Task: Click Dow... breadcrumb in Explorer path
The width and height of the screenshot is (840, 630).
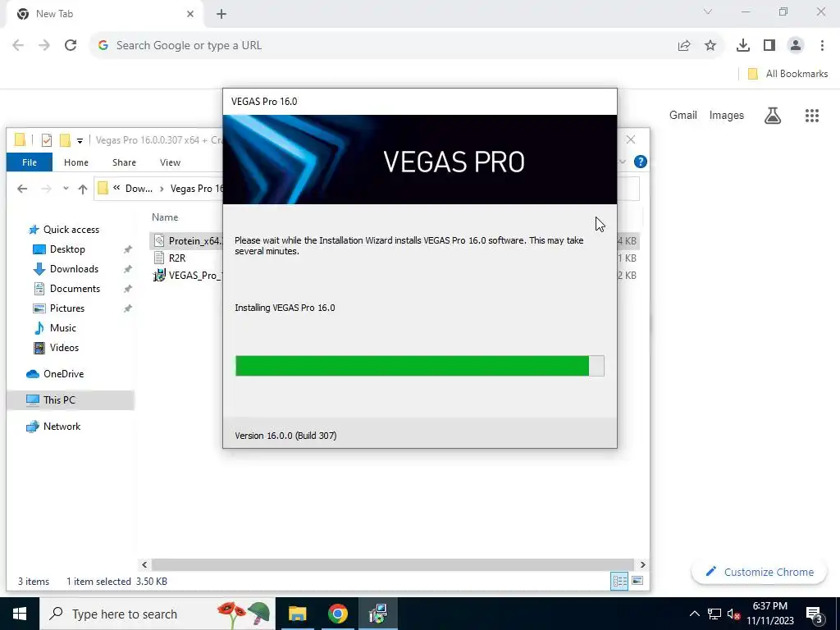Action: [139, 189]
